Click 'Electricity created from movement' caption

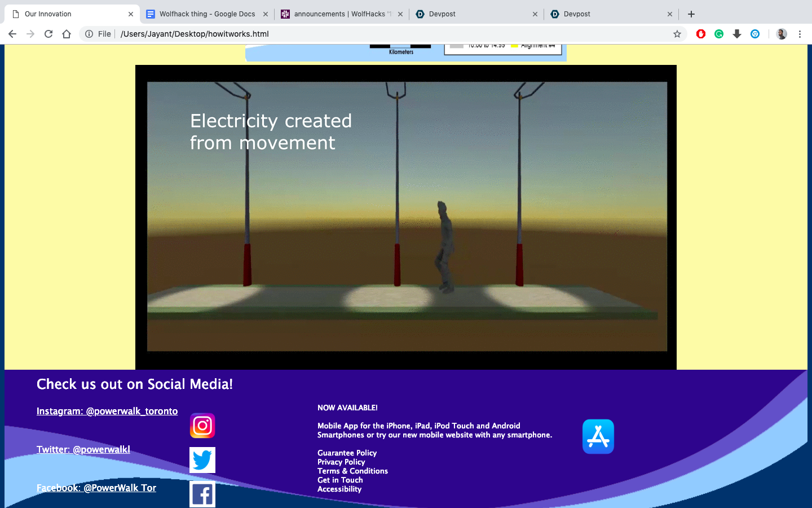271,132
